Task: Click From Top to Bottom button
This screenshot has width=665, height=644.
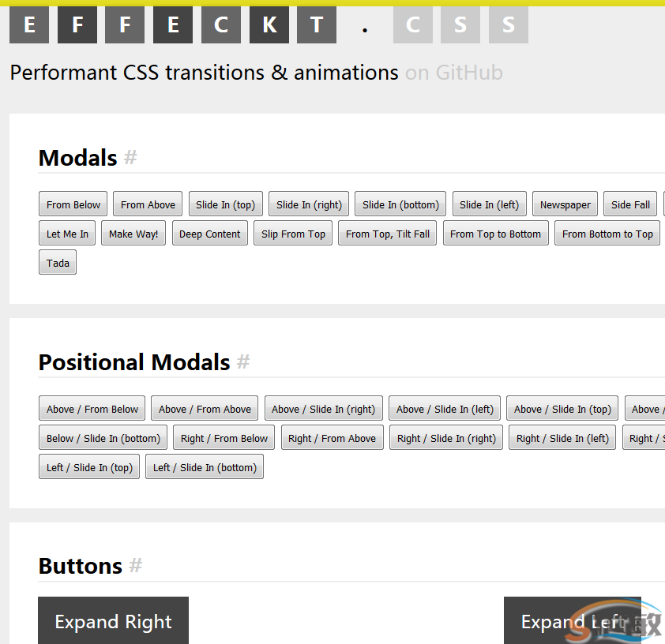Action: tap(496, 234)
